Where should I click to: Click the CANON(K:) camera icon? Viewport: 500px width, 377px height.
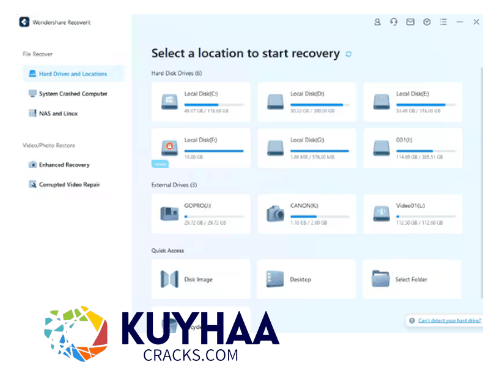pos(275,213)
